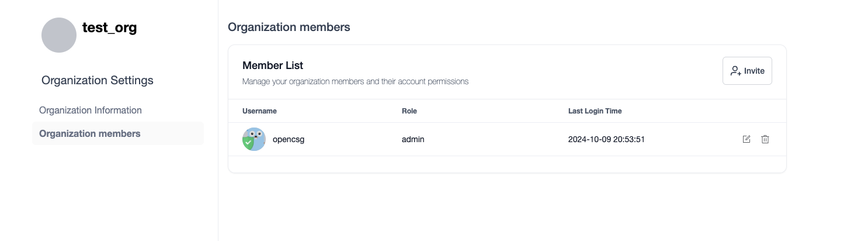Click the Organization members page heading
868x241 pixels.
point(289,27)
